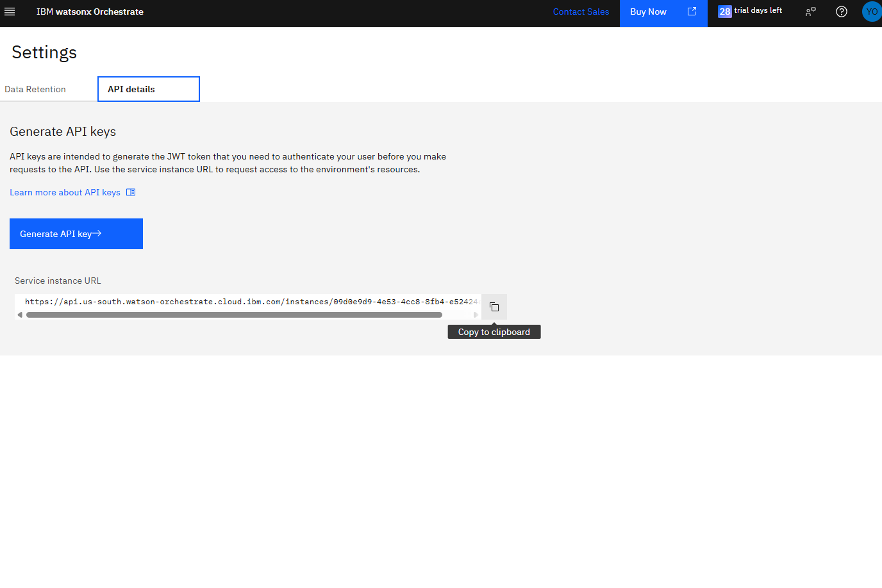This screenshot has height=588, width=882.
Task: Click the Buy Now button
Action: click(x=663, y=12)
